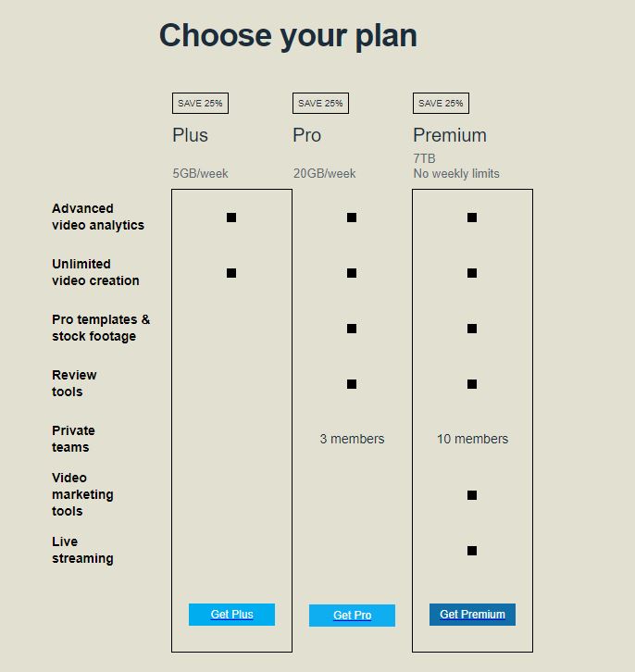Click Premium plan's unlimited video creation marker
The width and height of the screenshot is (635, 672).
(472, 273)
